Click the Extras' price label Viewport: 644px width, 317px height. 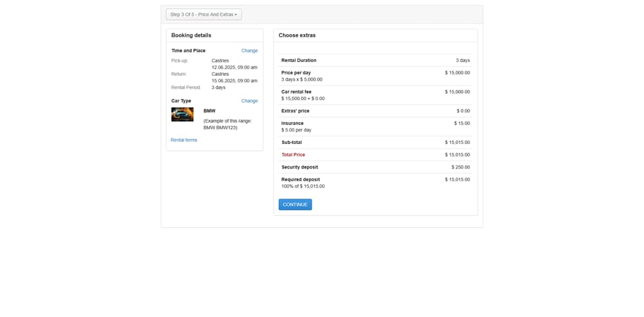click(x=296, y=111)
